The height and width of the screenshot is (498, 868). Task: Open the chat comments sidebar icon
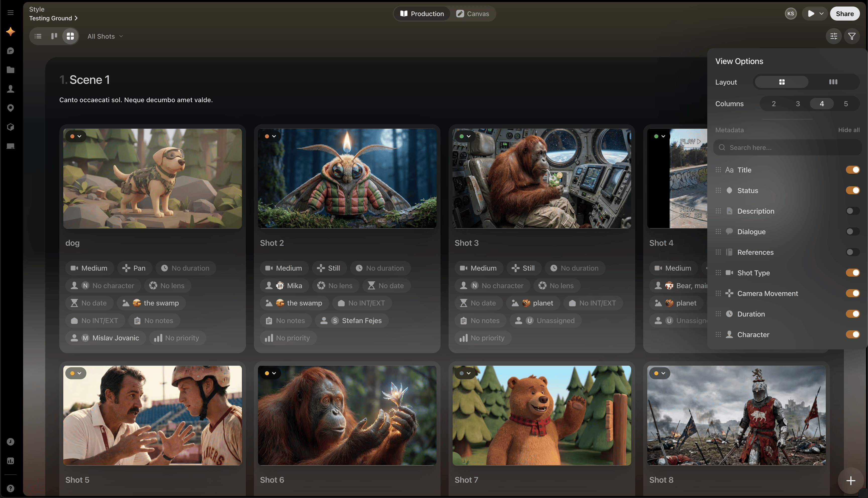[x=11, y=51]
